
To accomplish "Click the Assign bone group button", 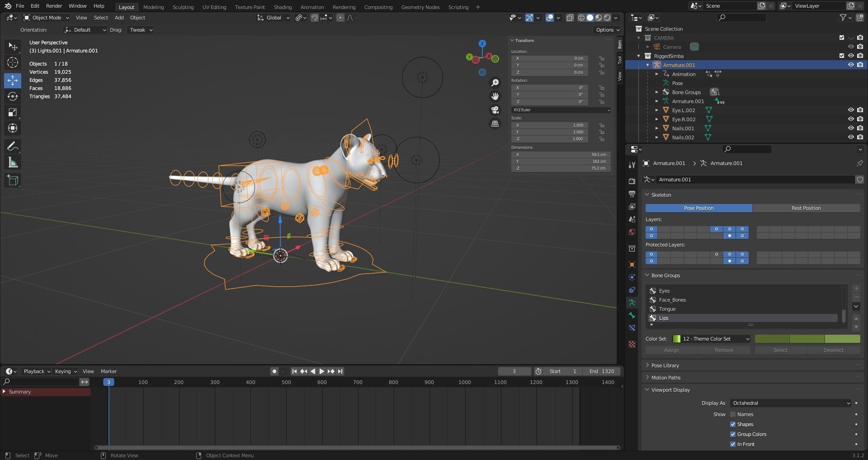I will coord(671,350).
